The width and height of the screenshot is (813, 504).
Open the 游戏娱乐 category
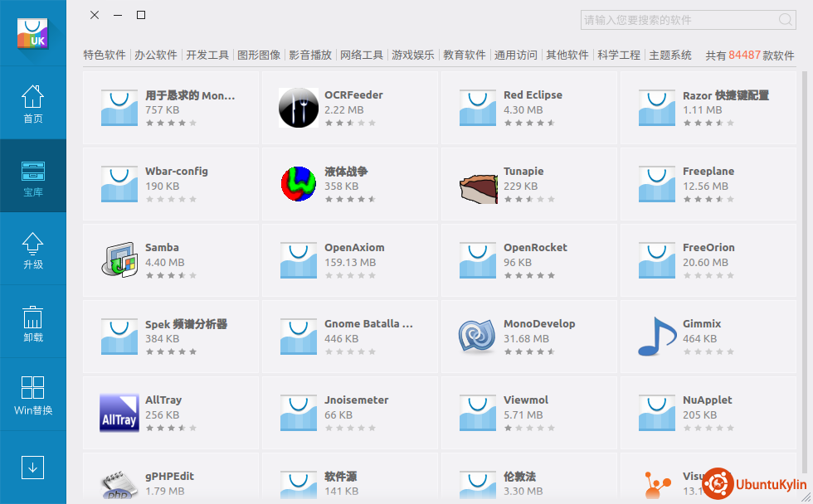click(x=413, y=55)
